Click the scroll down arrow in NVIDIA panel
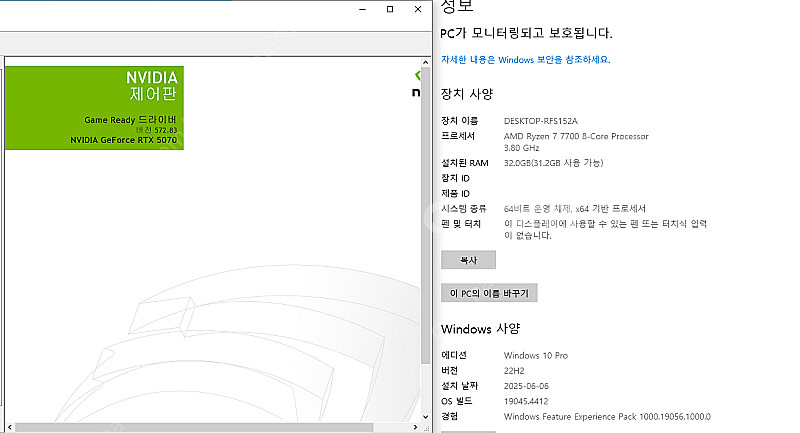The width and height of the screenshot is (800, 433). tap(426, 417)
